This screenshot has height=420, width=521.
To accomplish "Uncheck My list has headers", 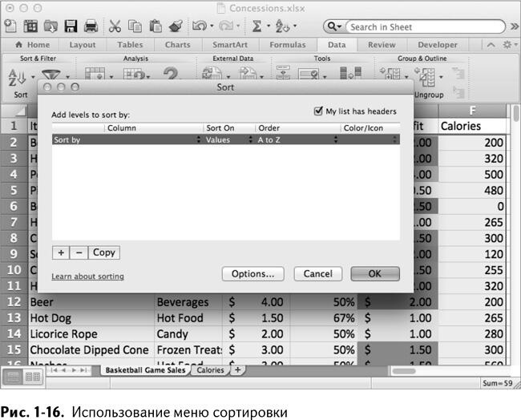I will (x=318, y=111).
